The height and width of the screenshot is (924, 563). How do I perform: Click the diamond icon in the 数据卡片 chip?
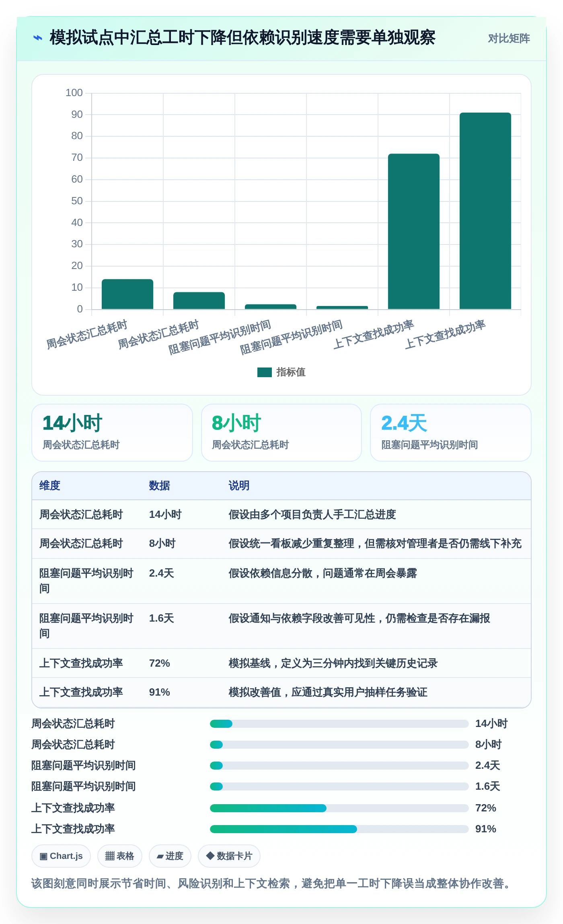pos(210,856)
